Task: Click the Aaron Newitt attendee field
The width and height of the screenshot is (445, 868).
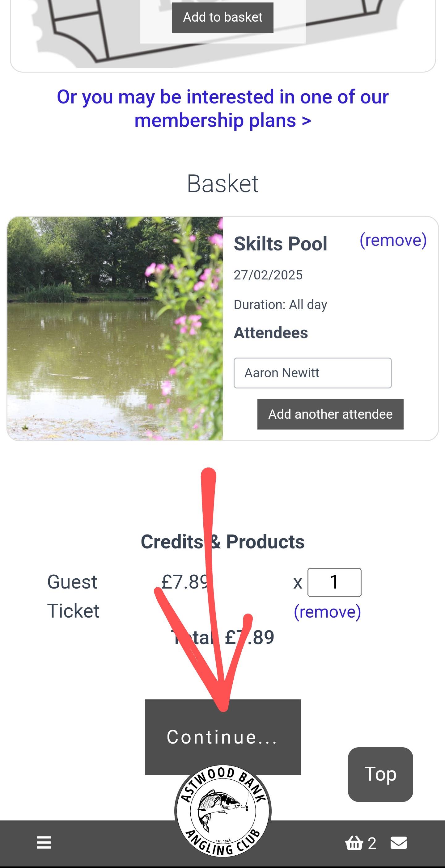Action: pos(312,373)
